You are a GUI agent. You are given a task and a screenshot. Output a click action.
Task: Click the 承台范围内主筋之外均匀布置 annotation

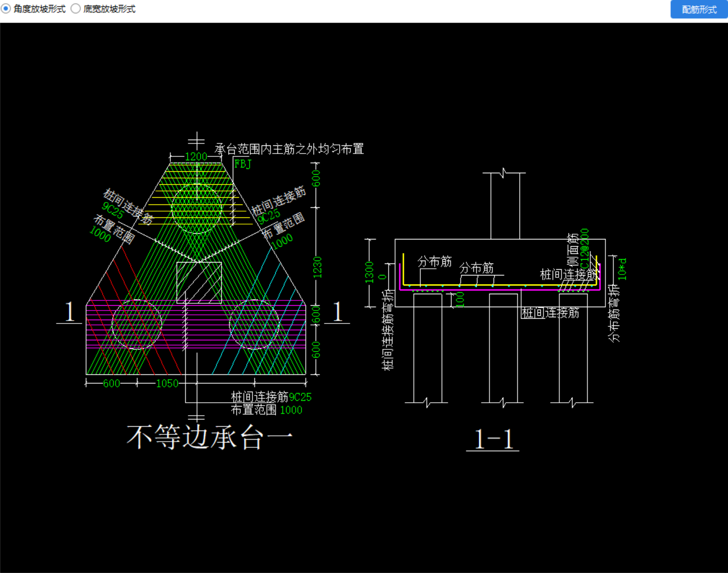click(289, 149)
